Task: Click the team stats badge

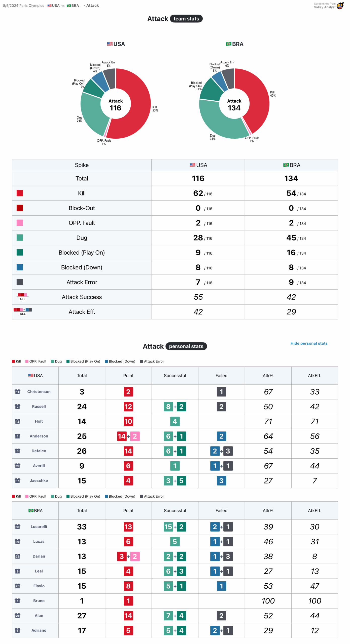Action: [x=186, y=19]
